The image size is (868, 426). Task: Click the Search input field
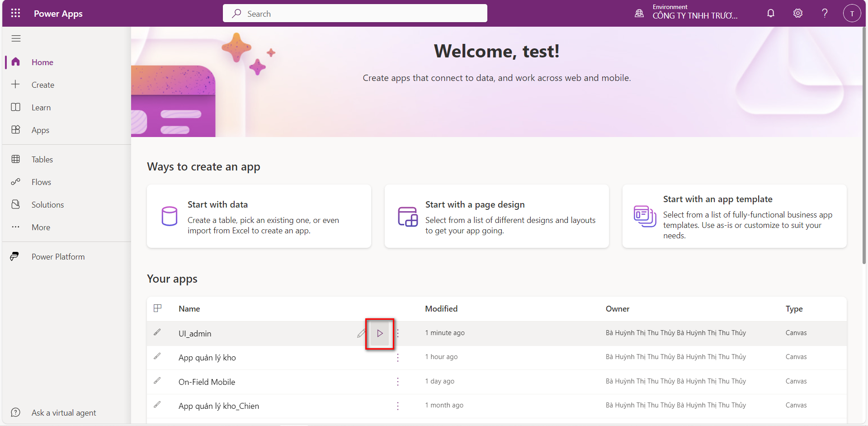pos(355,14)
